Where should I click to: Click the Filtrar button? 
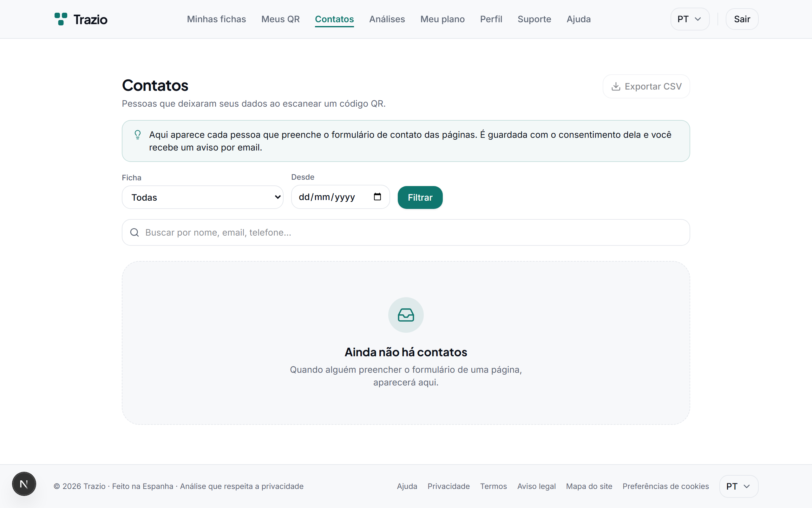click(420, 197)
